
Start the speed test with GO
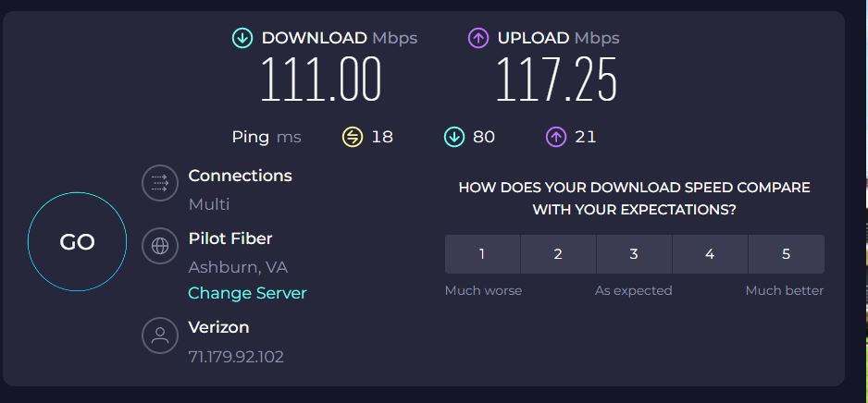click(x=77, y=241)
